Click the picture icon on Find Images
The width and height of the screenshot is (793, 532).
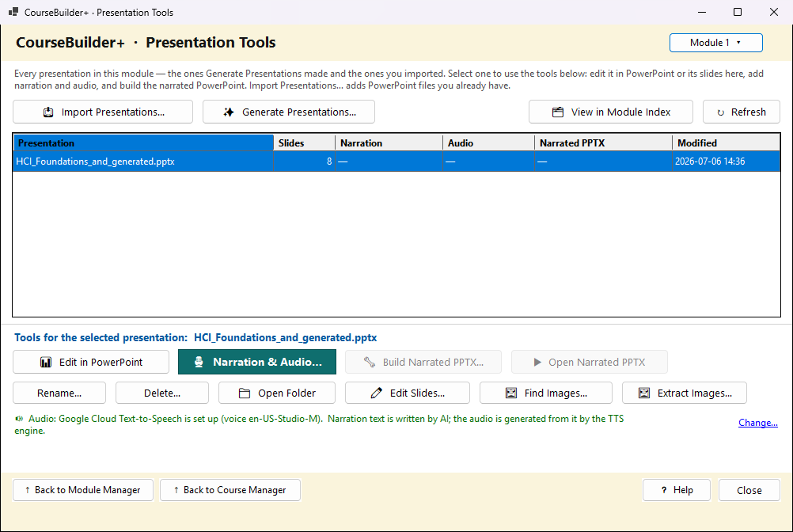point(511,393)
